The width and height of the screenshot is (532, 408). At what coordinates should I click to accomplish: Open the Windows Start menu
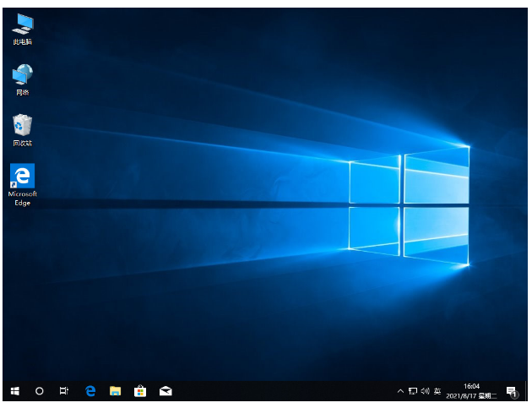click(x=14, y=391)
